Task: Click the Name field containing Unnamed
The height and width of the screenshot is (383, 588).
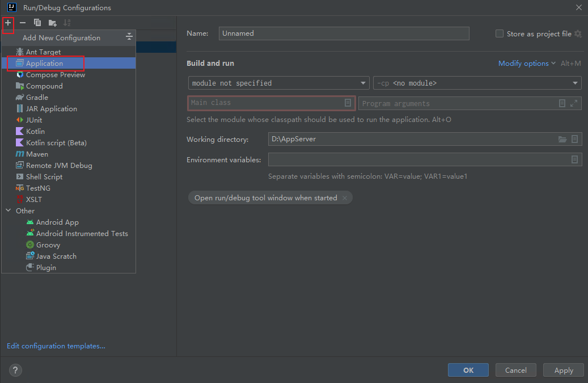Action: pyautogui.click(x=344, y=33)
